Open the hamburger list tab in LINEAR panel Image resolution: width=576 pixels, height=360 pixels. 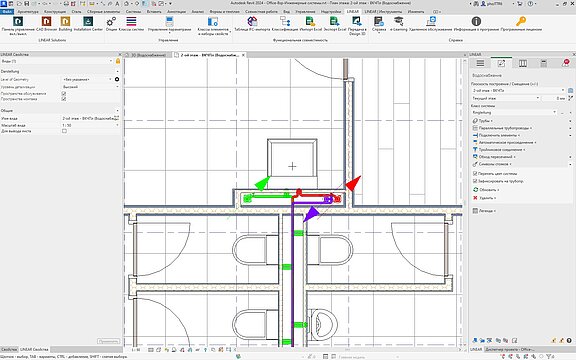tap(480, 63)
